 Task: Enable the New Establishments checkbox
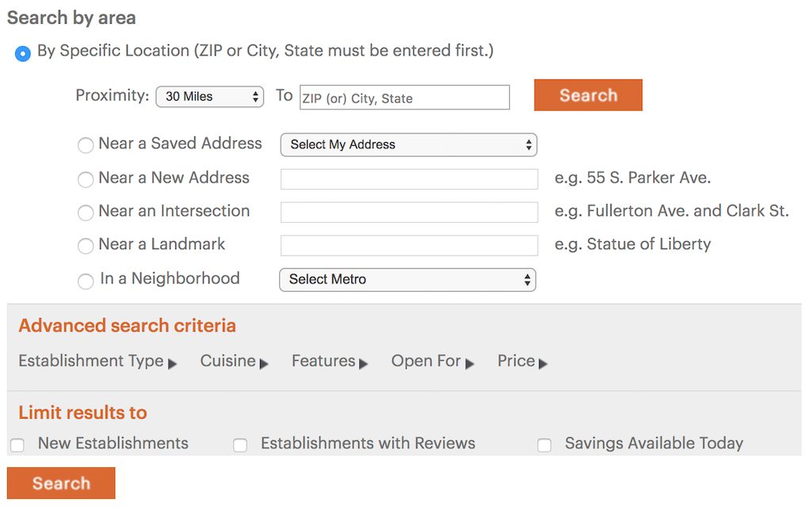point(17,445)
